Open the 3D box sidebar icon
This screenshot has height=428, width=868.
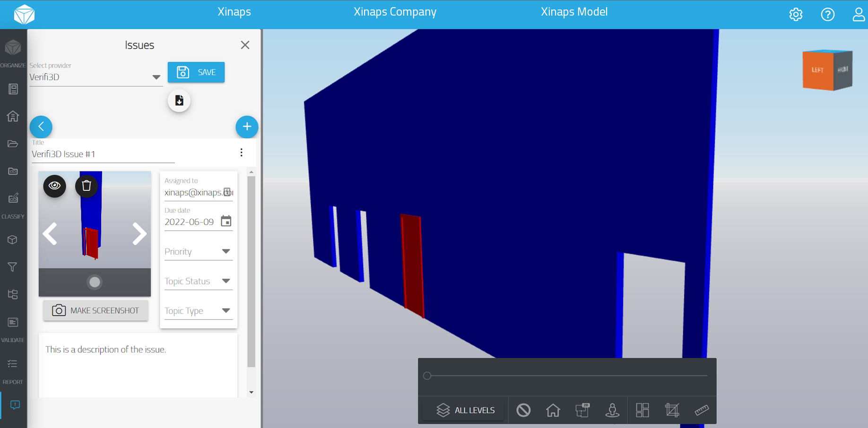(x=13, y=240)
